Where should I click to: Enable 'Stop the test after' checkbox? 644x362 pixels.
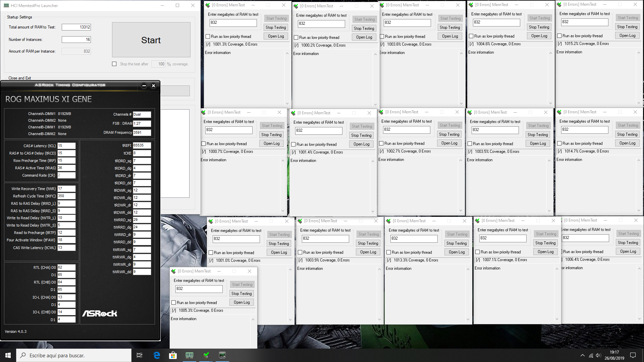114,64
